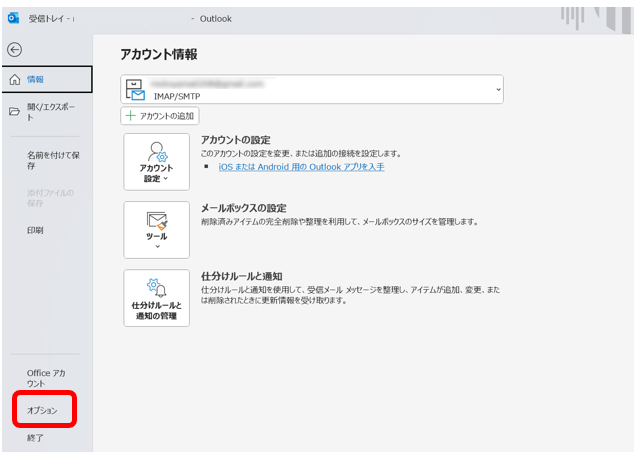639x454 pixels.
Task: Expand the account selection dropdown arrow
Action: [x=498, y=89]
